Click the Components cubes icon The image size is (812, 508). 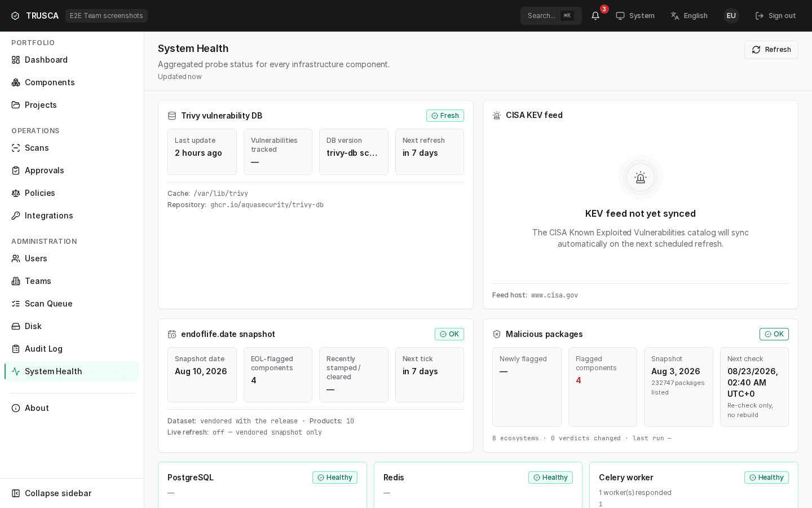(16, 82)
